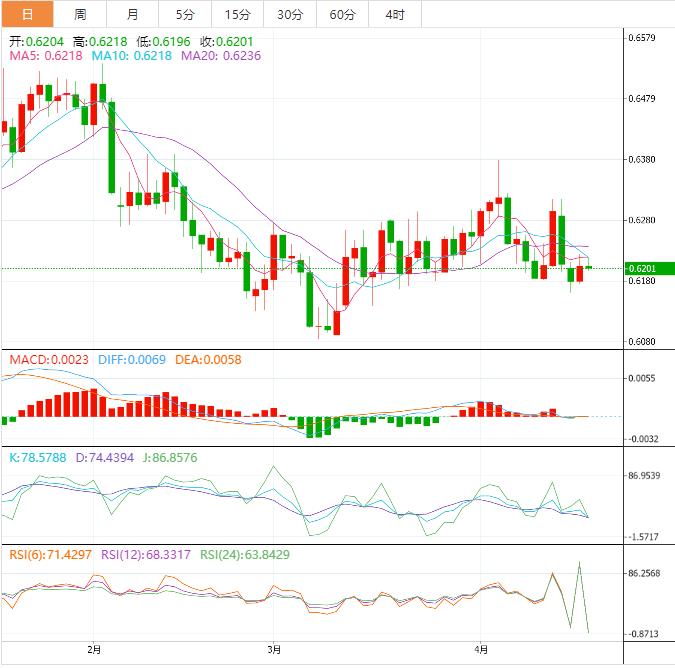Click the opening price 开:0.6204
This screenshot has height=668, width=675.
coord(37,42)
